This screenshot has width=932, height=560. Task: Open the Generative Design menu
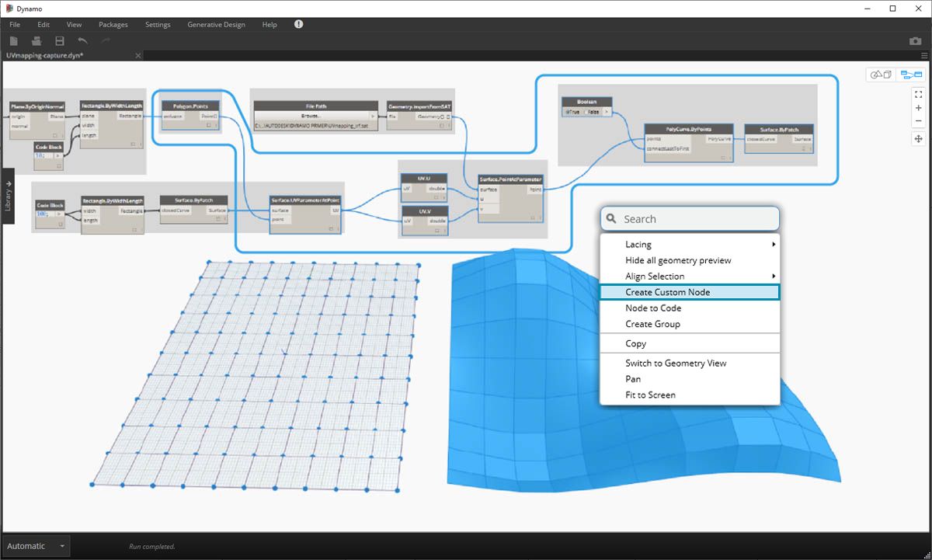pos(216,25)
